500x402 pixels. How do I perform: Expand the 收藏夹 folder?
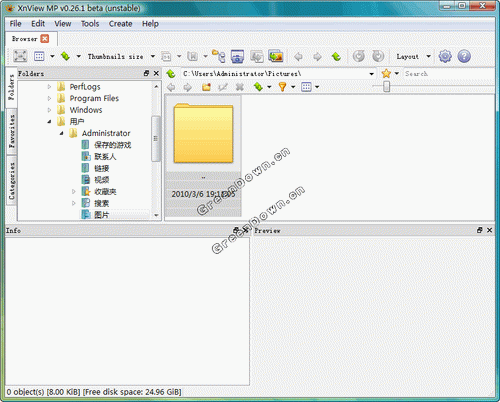pos(74,192)
